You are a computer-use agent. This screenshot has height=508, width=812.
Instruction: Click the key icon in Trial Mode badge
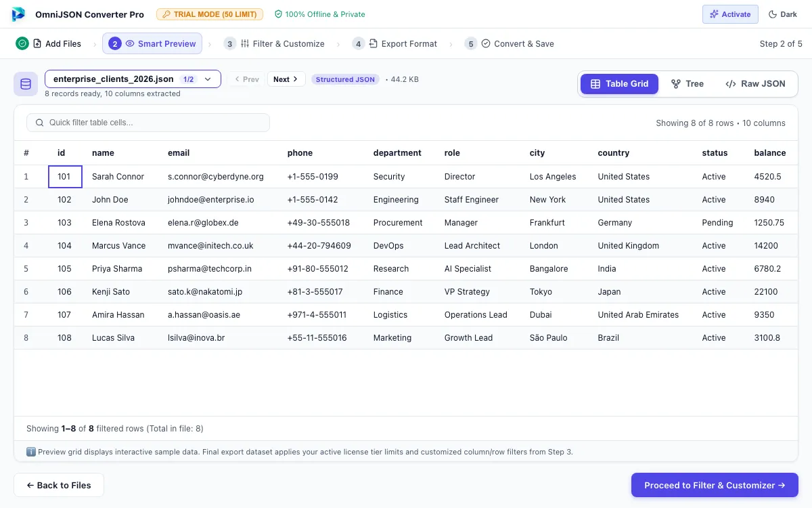tap(166, 14)
